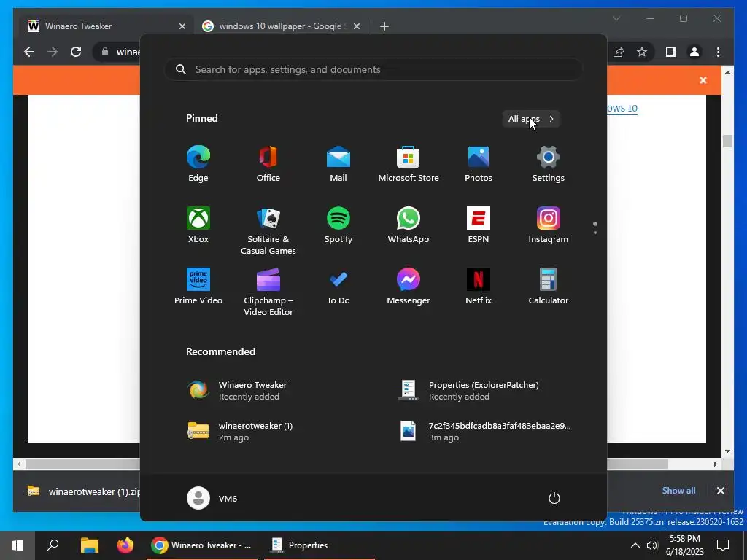This screenshot has height=560, width=747.
Task: Switch to Winaero Tweaker Chrome taskbar button
Action: (202, 545)
